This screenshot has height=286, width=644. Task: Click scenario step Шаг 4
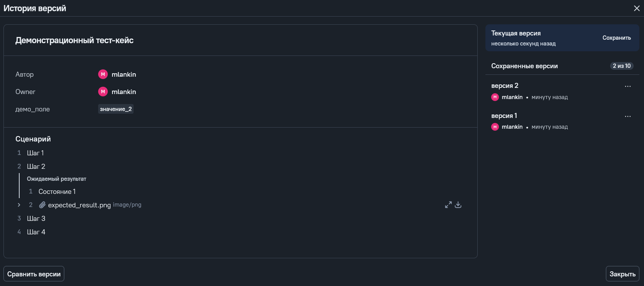pyautogui.click(x=36, y=232)
